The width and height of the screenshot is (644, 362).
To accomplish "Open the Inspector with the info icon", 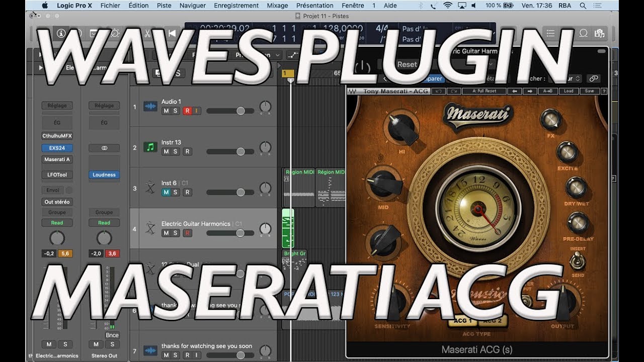I will pos(61,34).
